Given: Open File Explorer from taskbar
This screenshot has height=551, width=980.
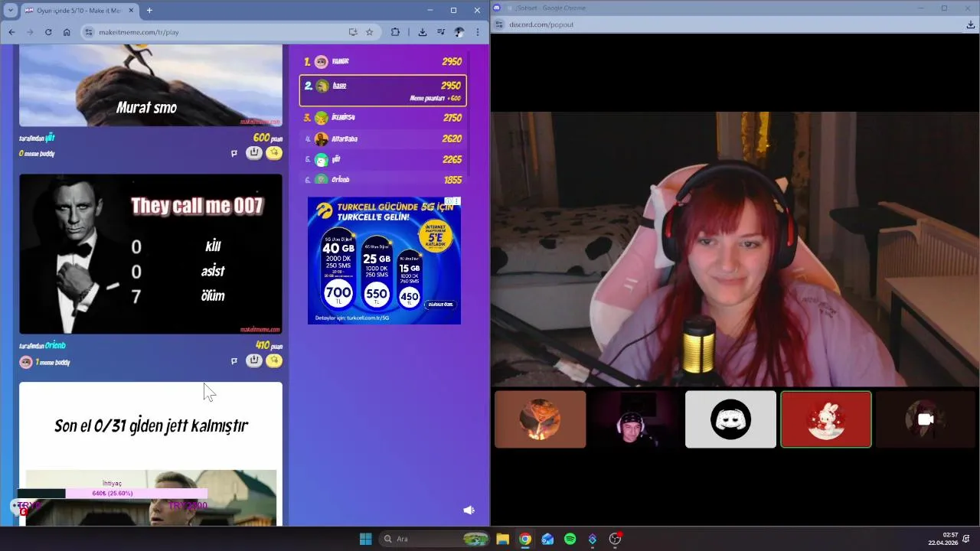Looking at the screenshot, I should (x=502, y=539).
